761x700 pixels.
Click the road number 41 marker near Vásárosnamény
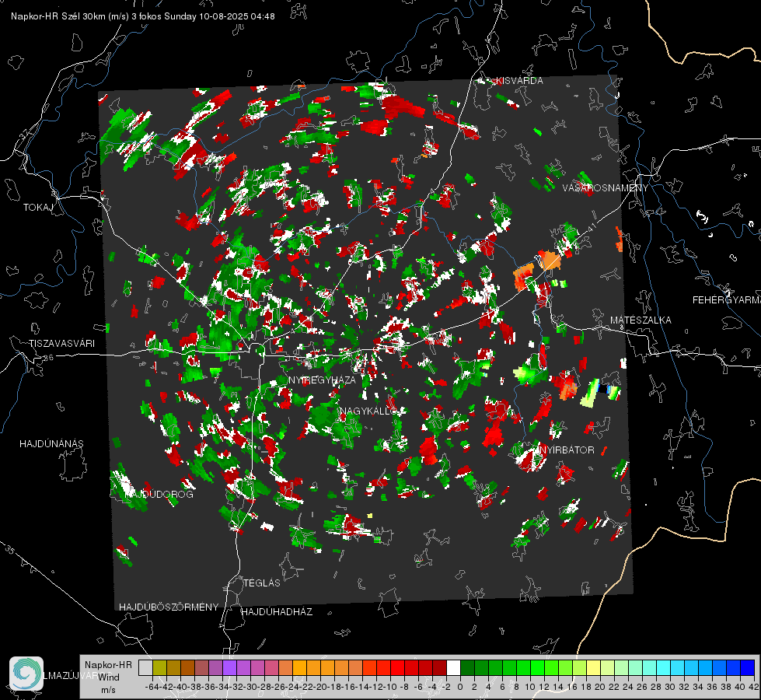point(592,226)
